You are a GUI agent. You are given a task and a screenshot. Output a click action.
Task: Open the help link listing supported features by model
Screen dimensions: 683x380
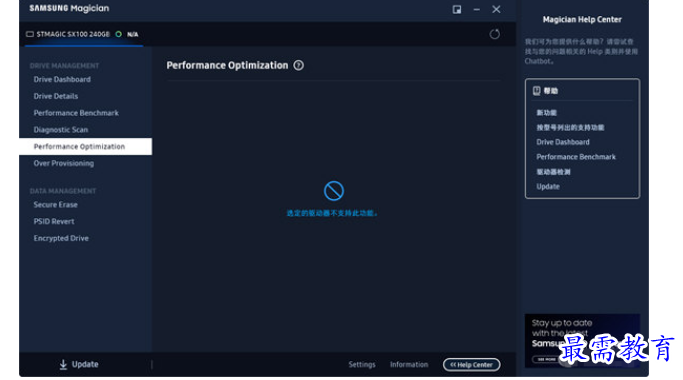tap(570, 128)
